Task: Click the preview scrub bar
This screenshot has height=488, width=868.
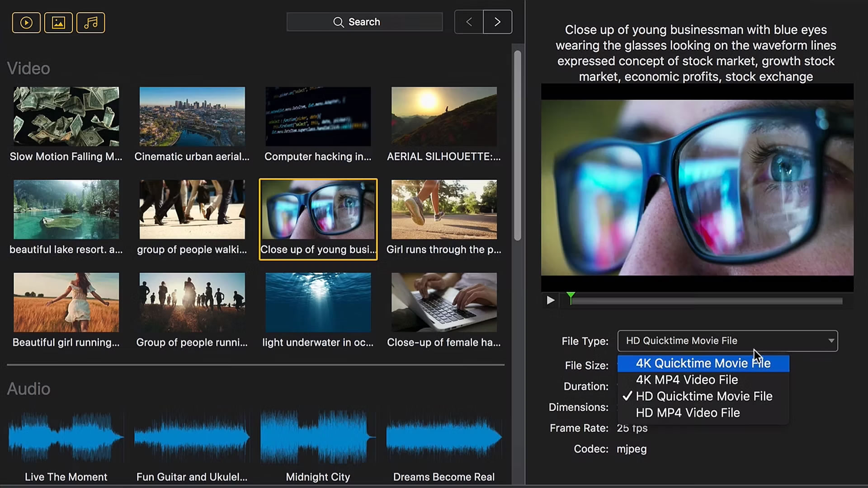Action: point(706,301)
